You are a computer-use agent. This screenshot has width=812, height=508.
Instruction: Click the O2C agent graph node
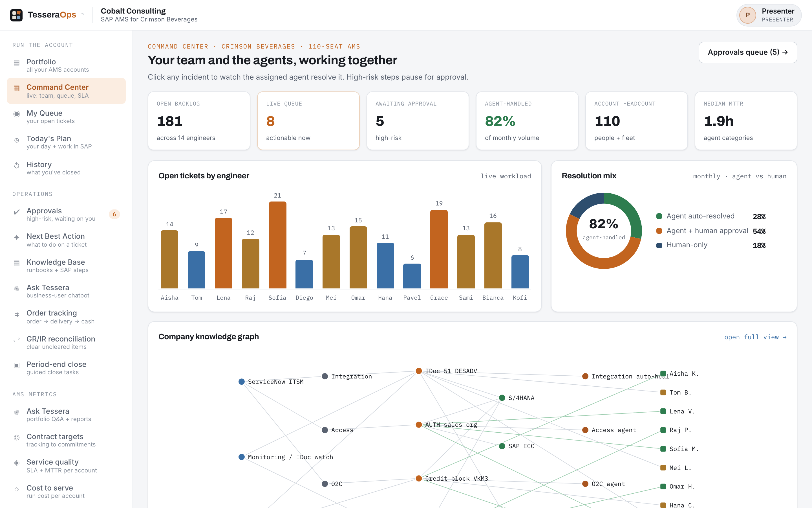pyautogui.click(x=585, y=484)
